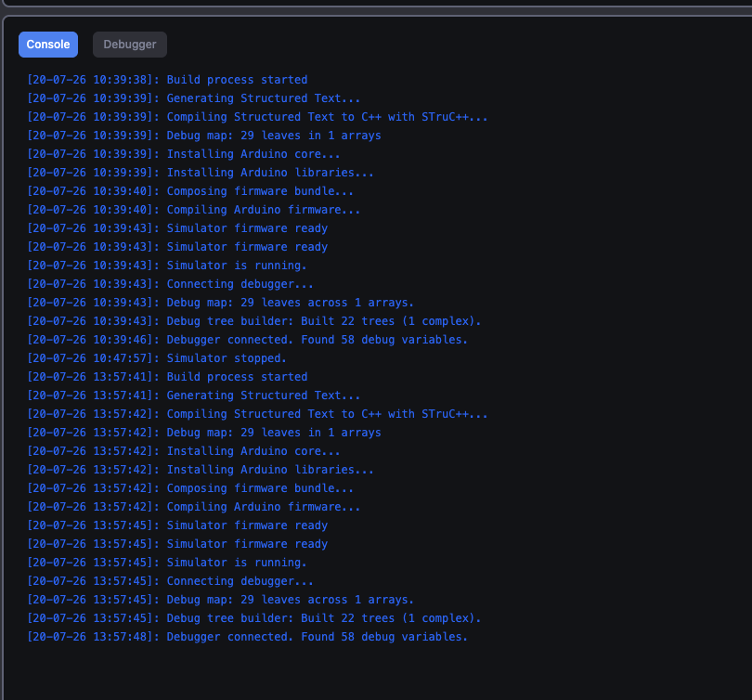This screenshot has height=700, width=752.
Task: Click 'Connecting debugger...' line at 10:39:43
Action: [170, 284]
